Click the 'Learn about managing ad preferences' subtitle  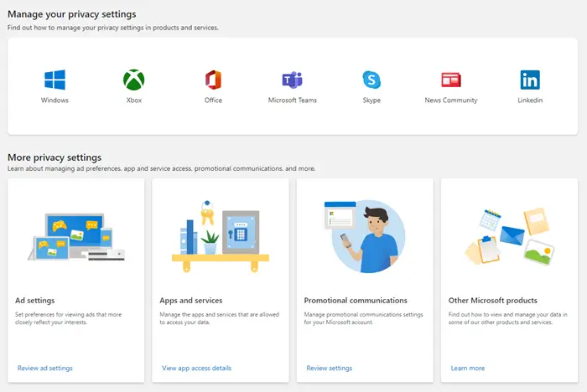pyautogui.click(x=161, y=168)
